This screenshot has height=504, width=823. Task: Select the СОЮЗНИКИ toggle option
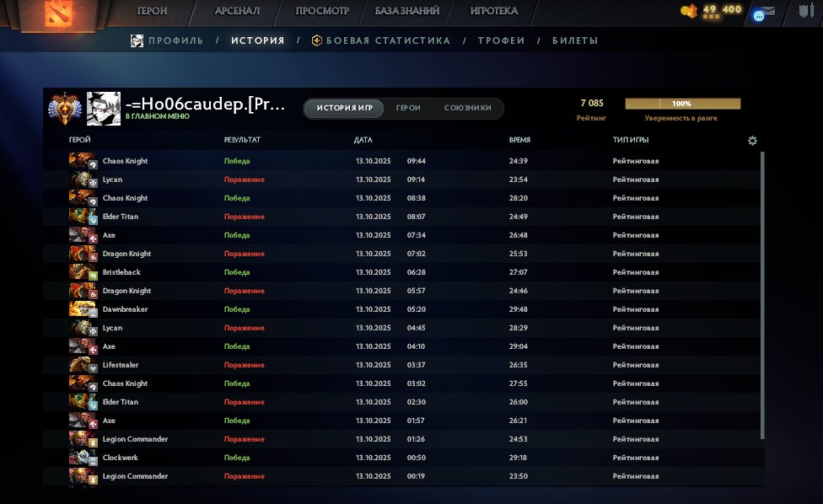coord(467,108)
